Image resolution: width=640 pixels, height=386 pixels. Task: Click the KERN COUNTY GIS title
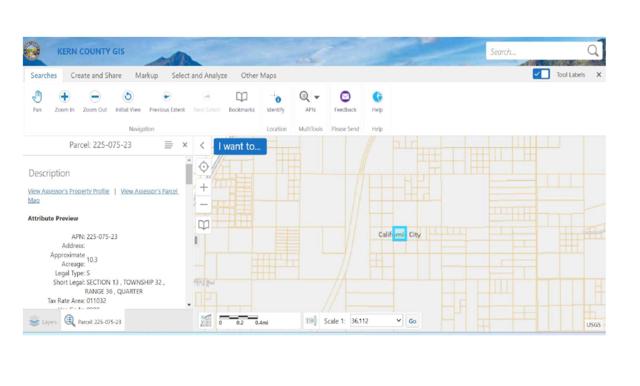(x=91, y=51)
